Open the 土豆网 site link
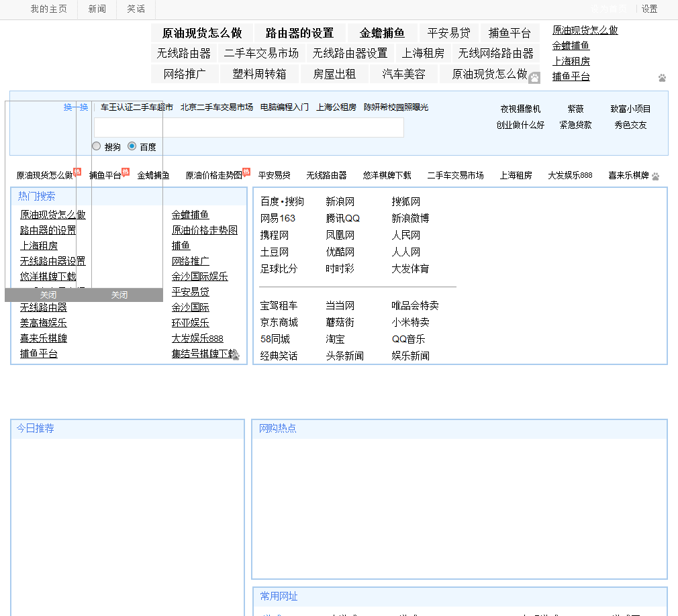The width and height of the screenshot is (678, 616). point(274,252)
